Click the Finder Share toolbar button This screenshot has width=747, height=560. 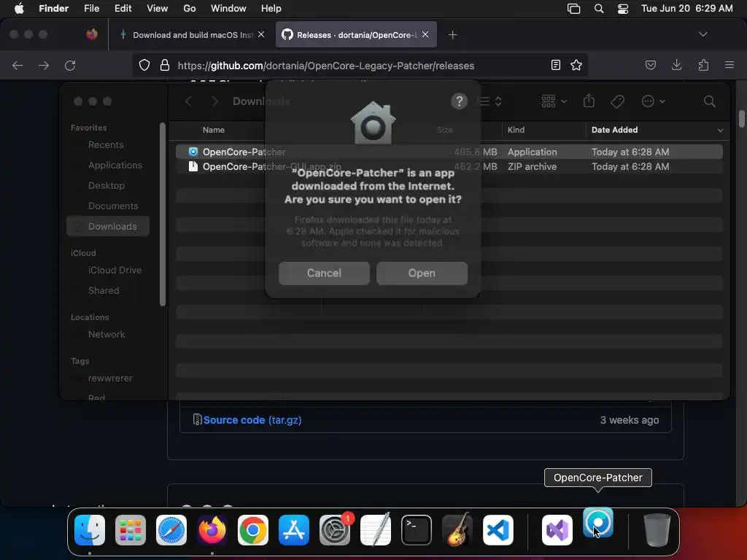coord(589,101)
